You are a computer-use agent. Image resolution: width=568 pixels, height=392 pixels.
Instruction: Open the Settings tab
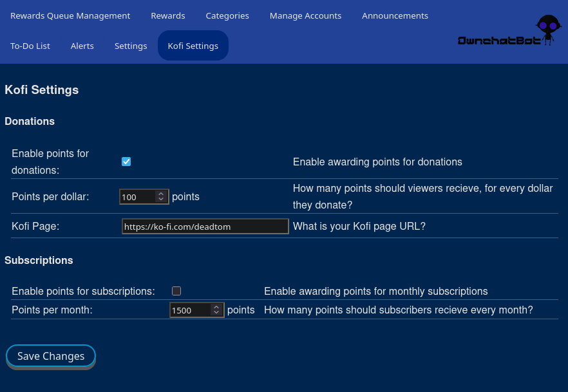pyautogui.click(x=131, y=46)
